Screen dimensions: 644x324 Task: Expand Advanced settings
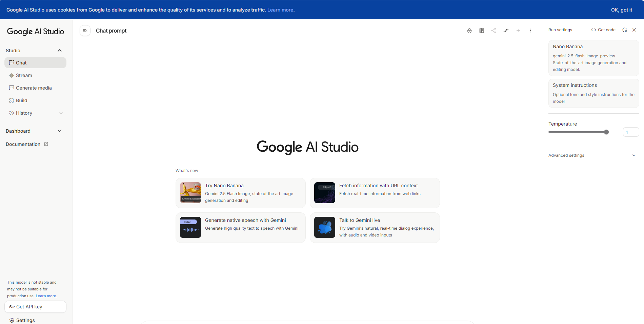pos(593,155)
